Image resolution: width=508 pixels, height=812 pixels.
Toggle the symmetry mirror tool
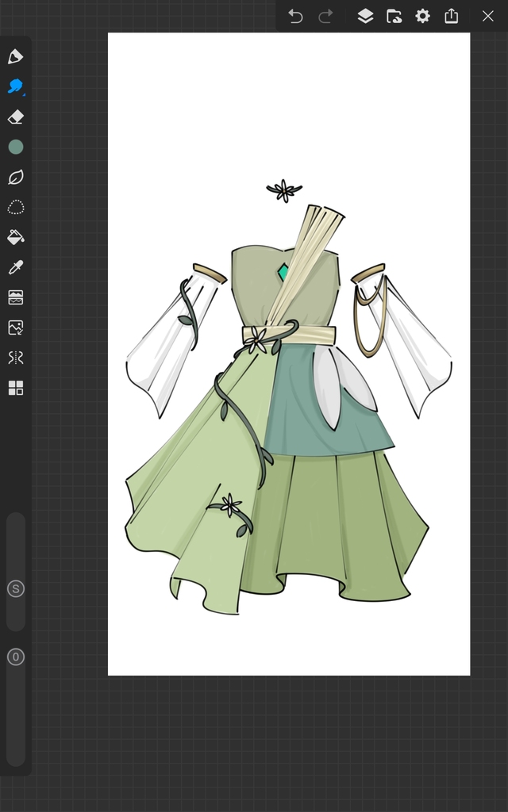16,358
